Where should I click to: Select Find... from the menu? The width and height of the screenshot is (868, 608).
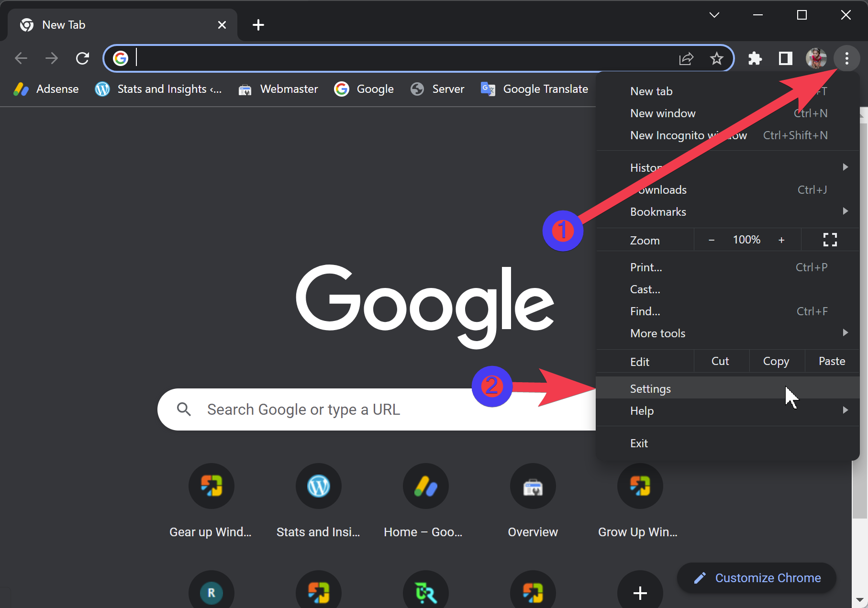pos(728,311)
